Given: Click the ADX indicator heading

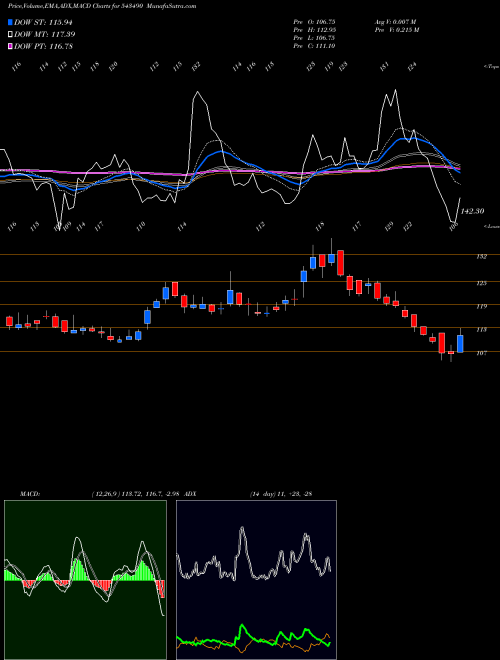Looking at the screenshot, I should coord(190,494).
